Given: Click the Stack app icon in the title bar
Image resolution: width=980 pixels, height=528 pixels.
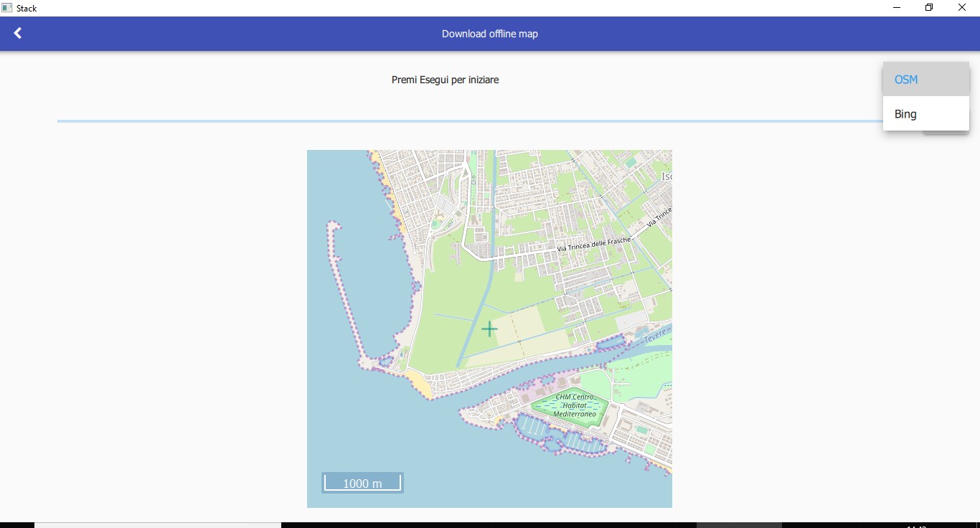Looking at the screenshot, I should click(x=7, y=8).
